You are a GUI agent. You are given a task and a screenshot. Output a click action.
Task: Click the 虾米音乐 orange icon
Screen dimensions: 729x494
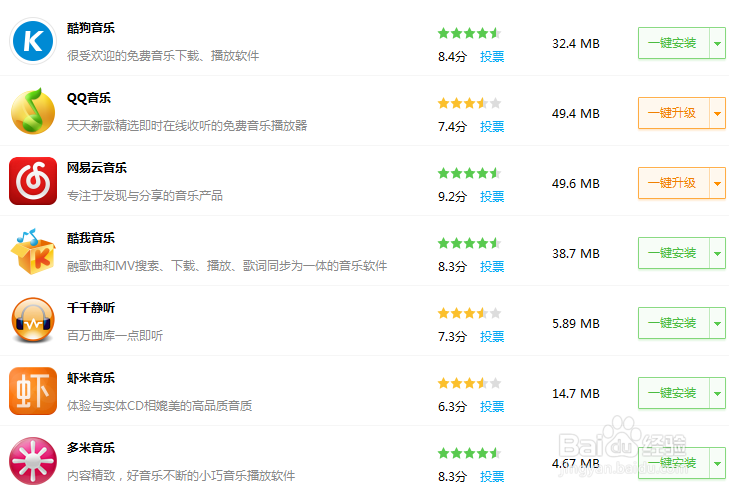coord(33,391)
